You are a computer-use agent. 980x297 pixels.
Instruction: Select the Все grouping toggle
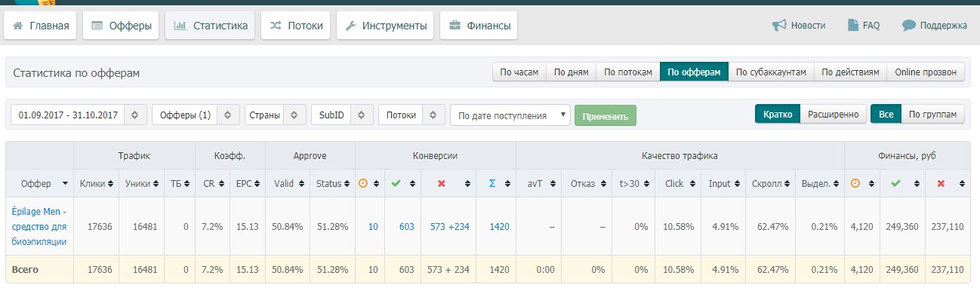(x=886, y=115)
